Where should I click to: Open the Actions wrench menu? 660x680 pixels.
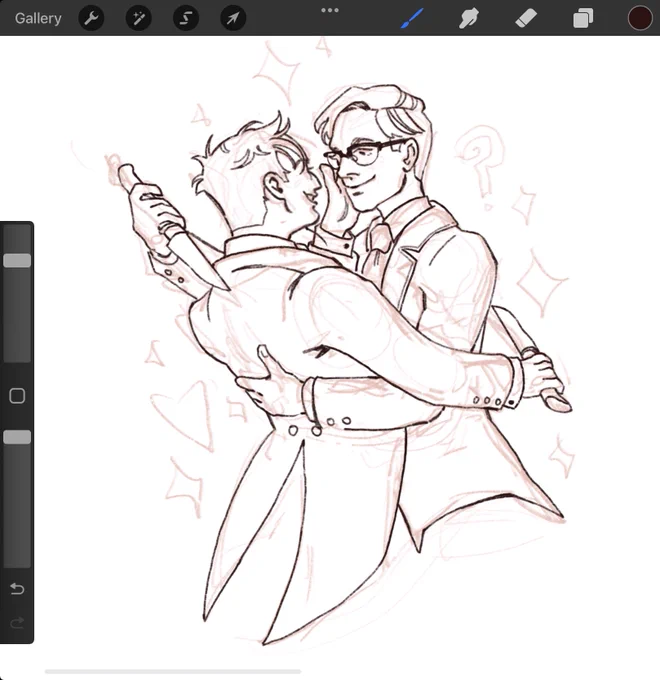[91, 18]
